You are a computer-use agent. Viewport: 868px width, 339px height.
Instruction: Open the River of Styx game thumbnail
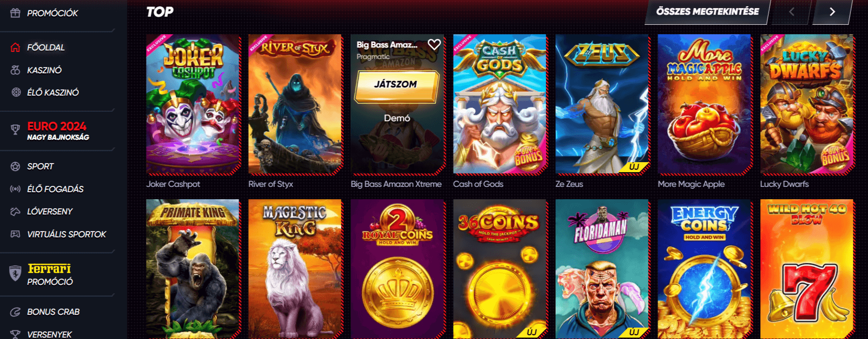(295, 104)
